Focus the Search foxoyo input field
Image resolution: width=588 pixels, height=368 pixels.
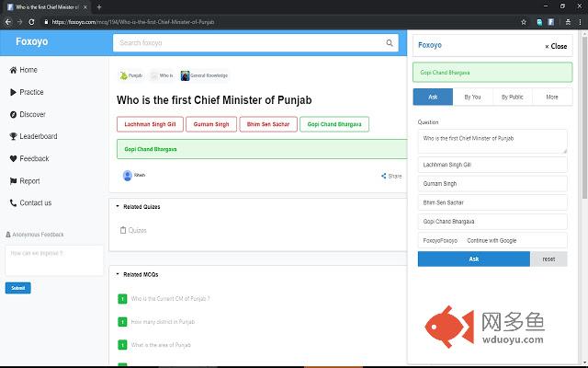click(x=255, y=43)
